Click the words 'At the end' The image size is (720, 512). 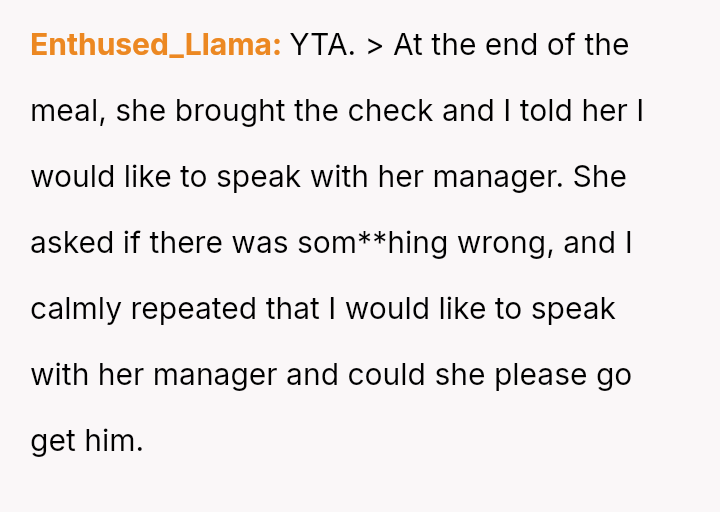pyautogui.click(x=466, y=45)
